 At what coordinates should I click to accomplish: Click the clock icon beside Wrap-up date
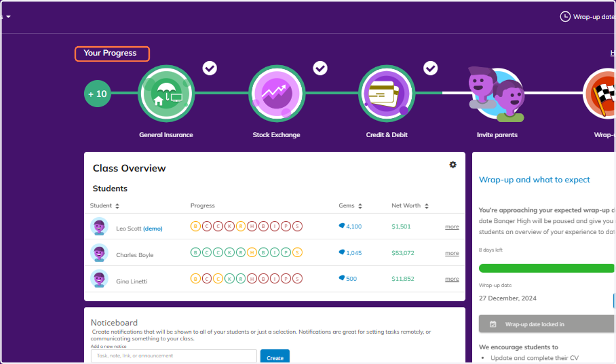point(565,17)
